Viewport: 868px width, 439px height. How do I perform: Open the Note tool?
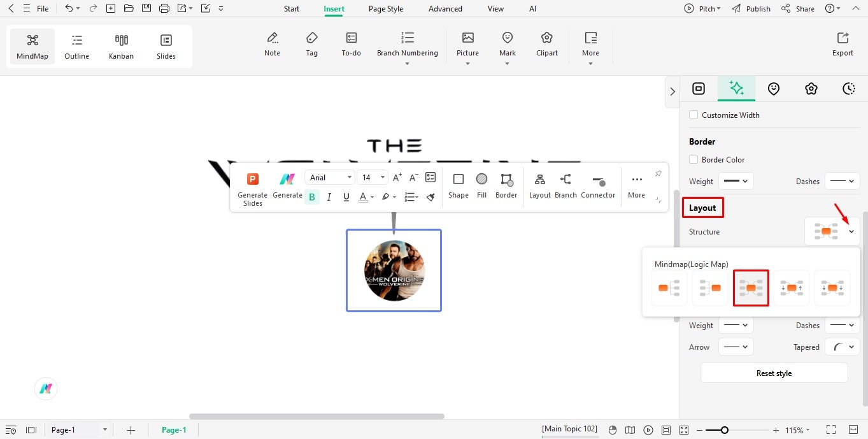273,44
